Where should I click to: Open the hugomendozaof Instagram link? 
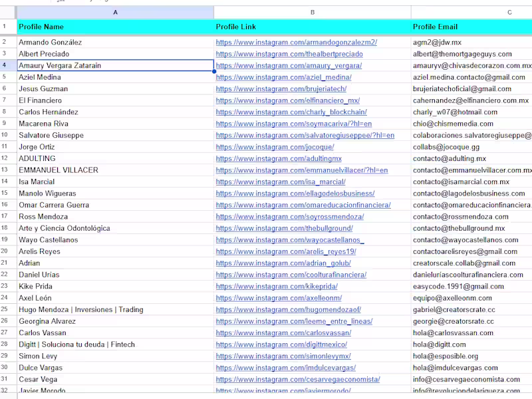tap(289, 310)
